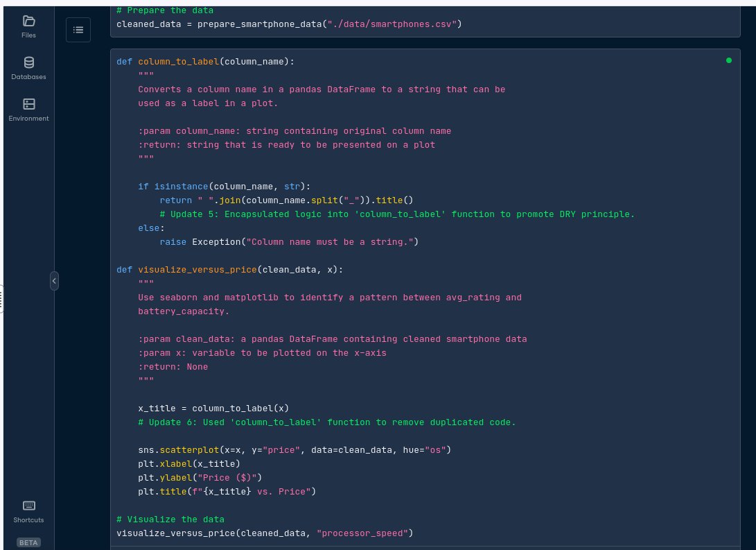This screenshot has height=550, width=756.
Task: Click the 'battery_capacity.' docstring line
Action: (184, 311)
